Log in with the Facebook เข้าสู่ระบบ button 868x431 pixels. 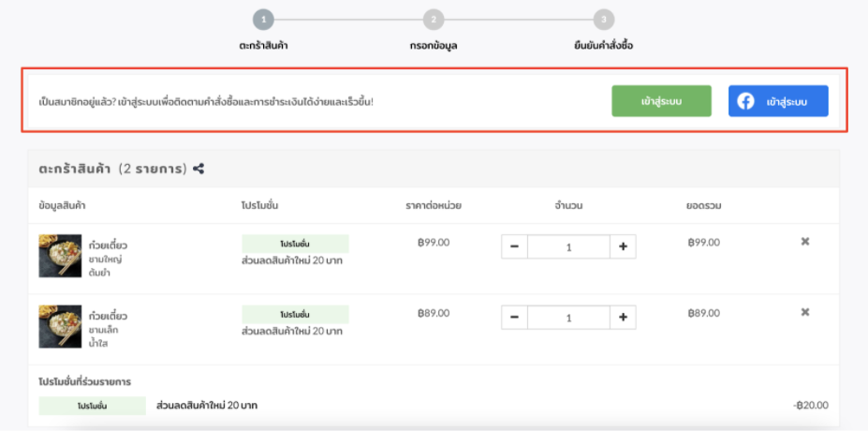tap(778, 101)
